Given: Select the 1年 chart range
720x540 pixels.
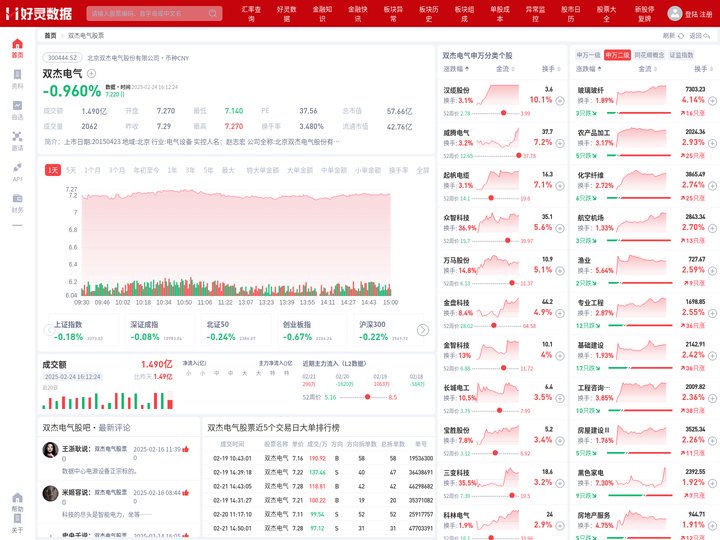Looking at the screenshot, I should (x=172, y=170).
